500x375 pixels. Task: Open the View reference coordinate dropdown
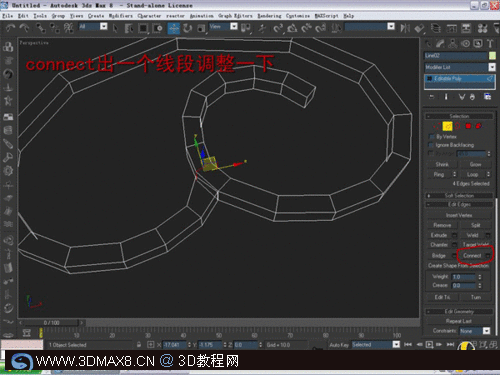coord(234,26)
